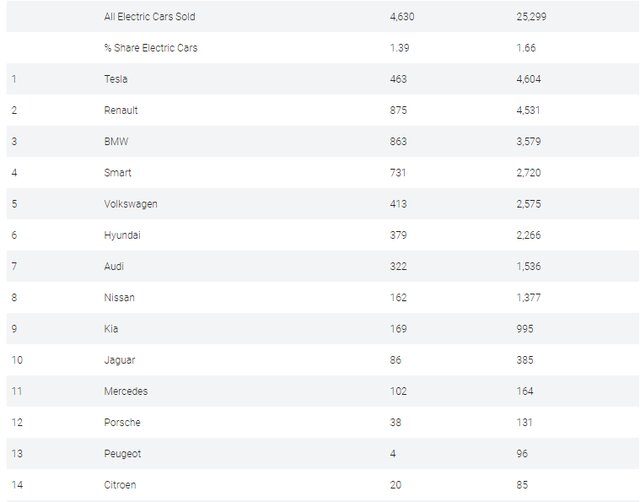The image size is (640, 502).
Task: Click the Mercedes brand cell
Action: tap(125, 391)
